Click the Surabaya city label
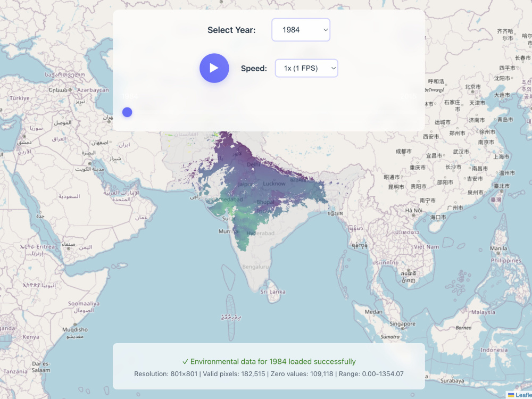The image size is (532, 399). pyautogui.click(x=452, y=381)
